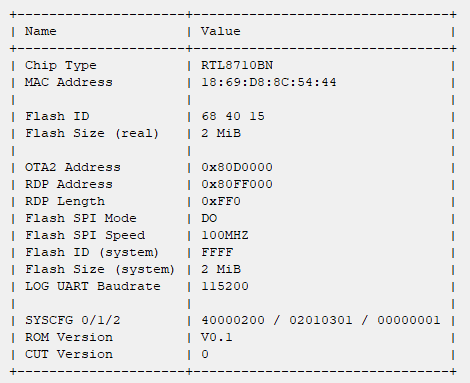470x383 pixels.
Task: Click the CUT Version value 0
Action: 205,354
